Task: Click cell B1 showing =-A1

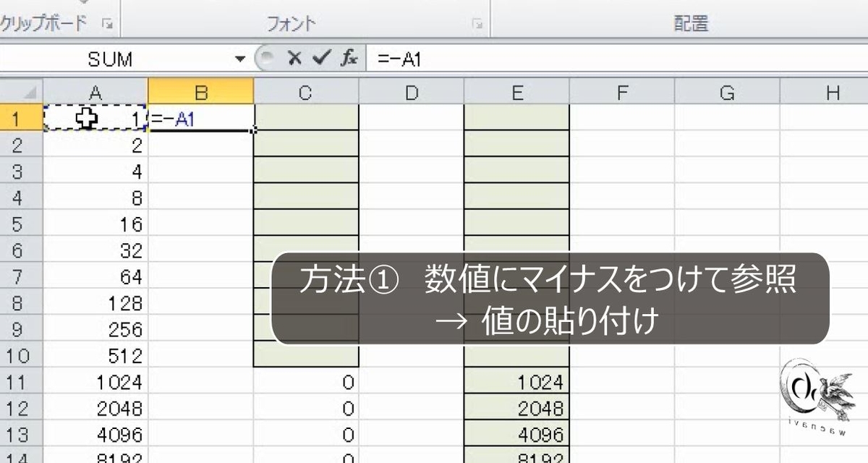Action: tap(201, 118)
